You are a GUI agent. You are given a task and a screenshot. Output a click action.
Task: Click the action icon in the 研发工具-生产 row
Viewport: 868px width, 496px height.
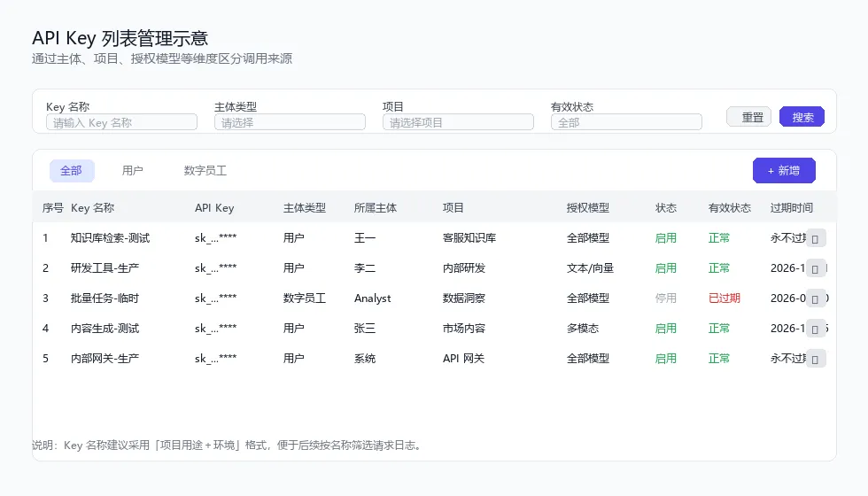tap(816, 269)
